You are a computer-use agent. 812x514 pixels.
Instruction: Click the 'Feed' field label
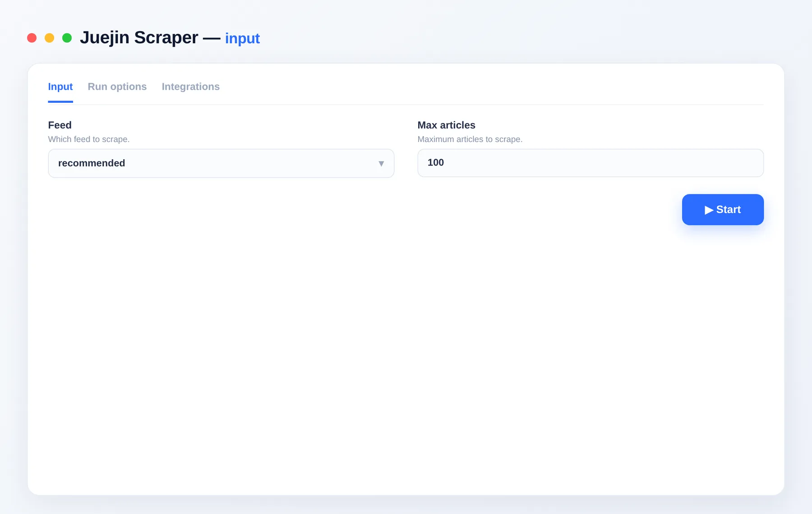click(60, 125)
